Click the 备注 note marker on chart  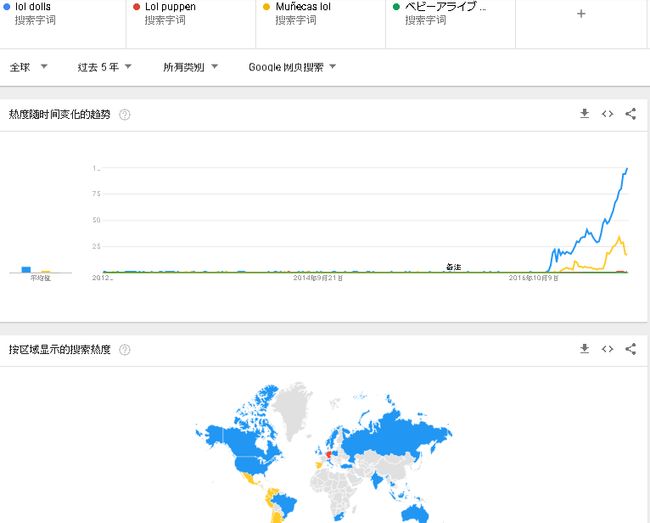pyautogui.click(x=454, y=267)
